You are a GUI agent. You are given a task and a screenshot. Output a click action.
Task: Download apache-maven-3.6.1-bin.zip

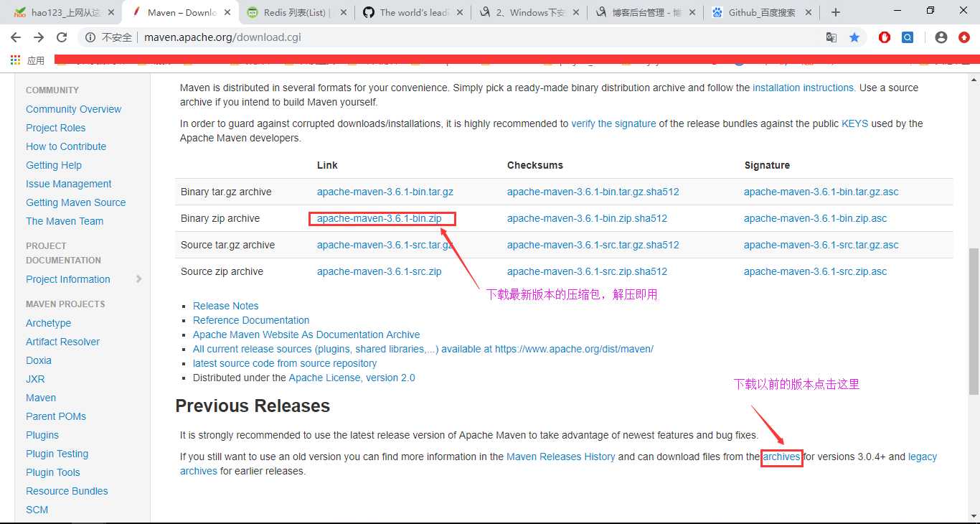pos(380,218)
